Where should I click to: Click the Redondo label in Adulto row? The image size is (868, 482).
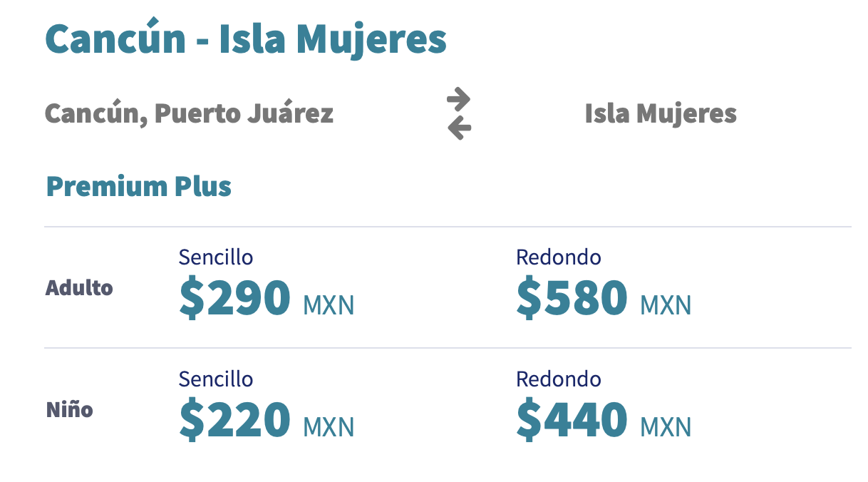[x=559, y=257]
